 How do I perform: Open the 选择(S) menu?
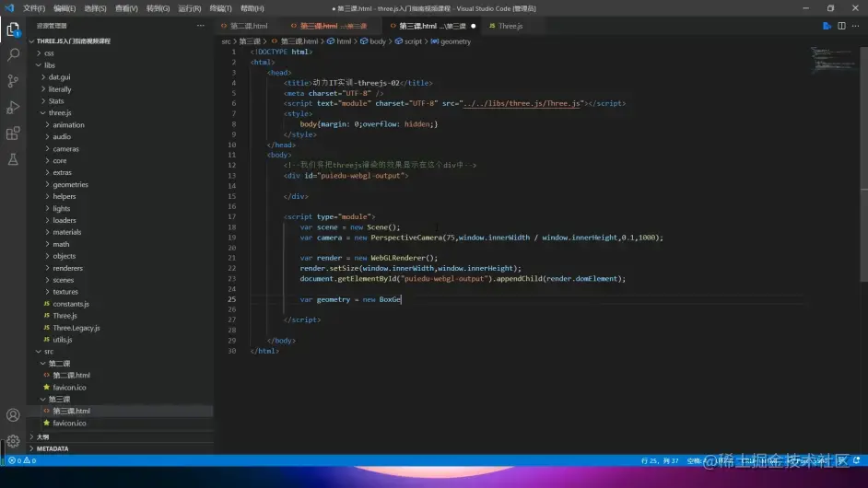click(95, 8)
